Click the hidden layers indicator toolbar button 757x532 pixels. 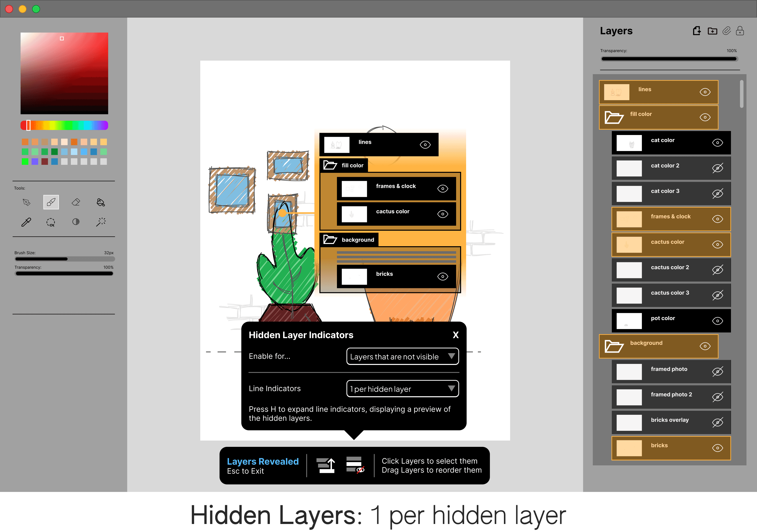coord(355,465)
